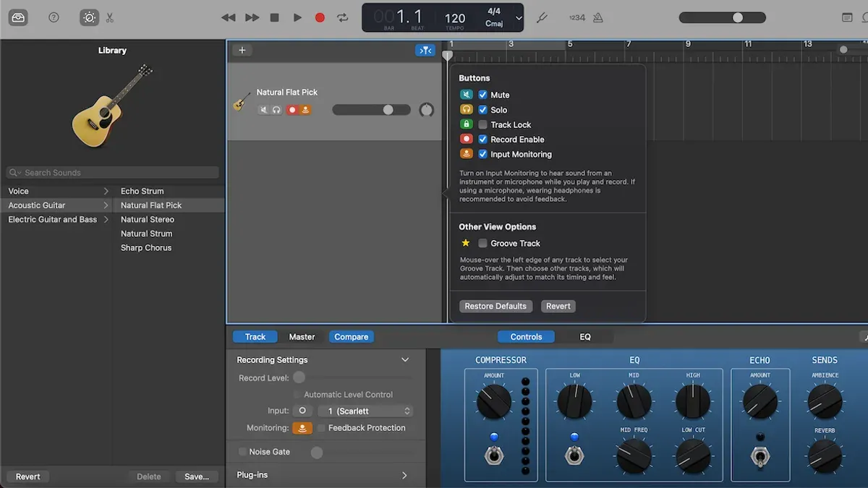Open the Input source dropdown showing Scarlett
The width and height of the screenshot is (868, 488).
coord(366,411)
